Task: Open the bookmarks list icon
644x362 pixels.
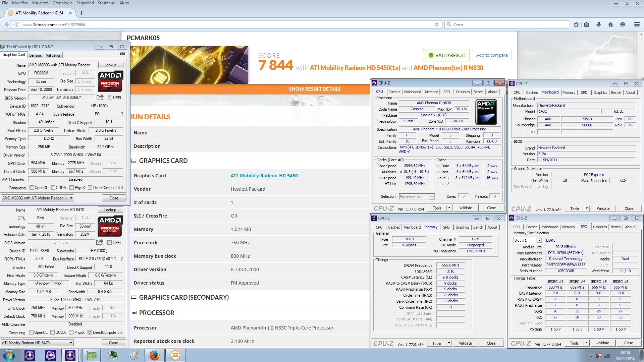Action: [x=587, y=24]
